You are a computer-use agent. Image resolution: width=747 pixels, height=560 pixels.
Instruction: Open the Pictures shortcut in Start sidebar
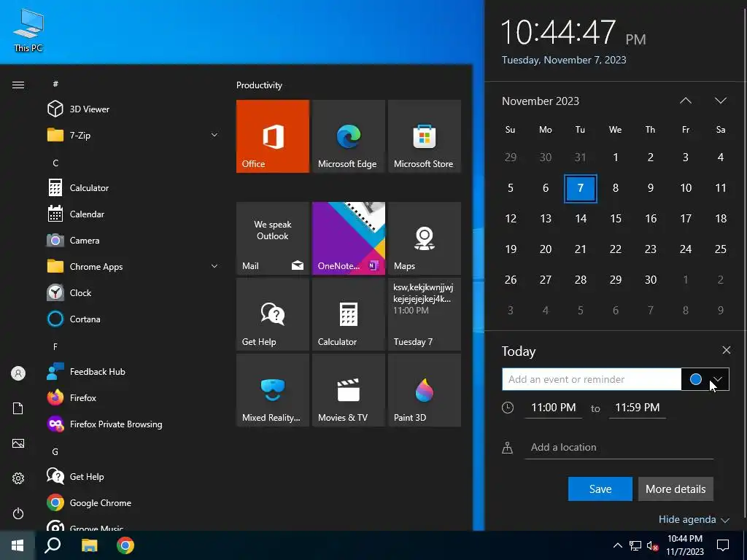[x=18, y=443]
